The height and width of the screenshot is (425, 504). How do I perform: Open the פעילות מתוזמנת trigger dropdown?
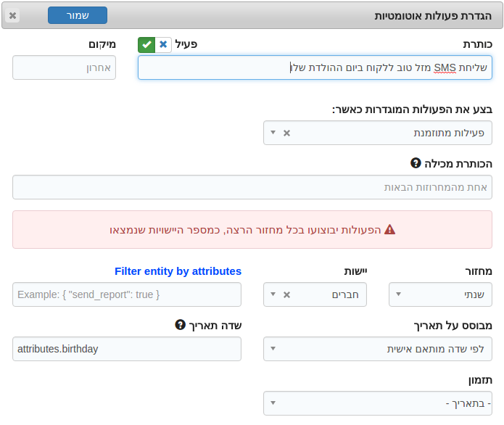378,133
